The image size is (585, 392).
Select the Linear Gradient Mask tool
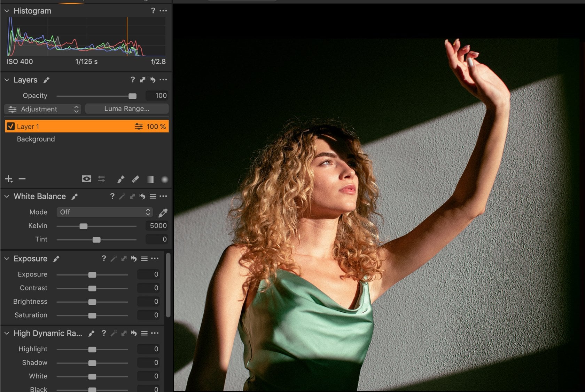click(150, 179)
